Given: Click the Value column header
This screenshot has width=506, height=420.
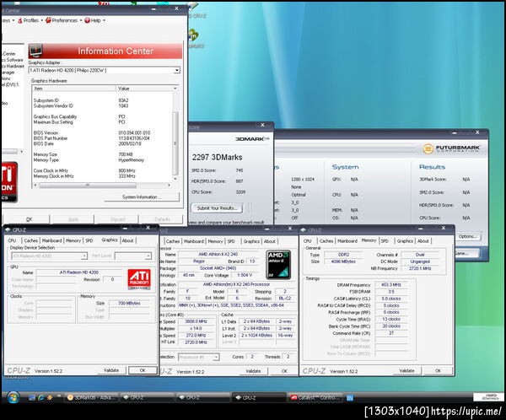Looking at the screenshot, I should [x=144, y=88].
